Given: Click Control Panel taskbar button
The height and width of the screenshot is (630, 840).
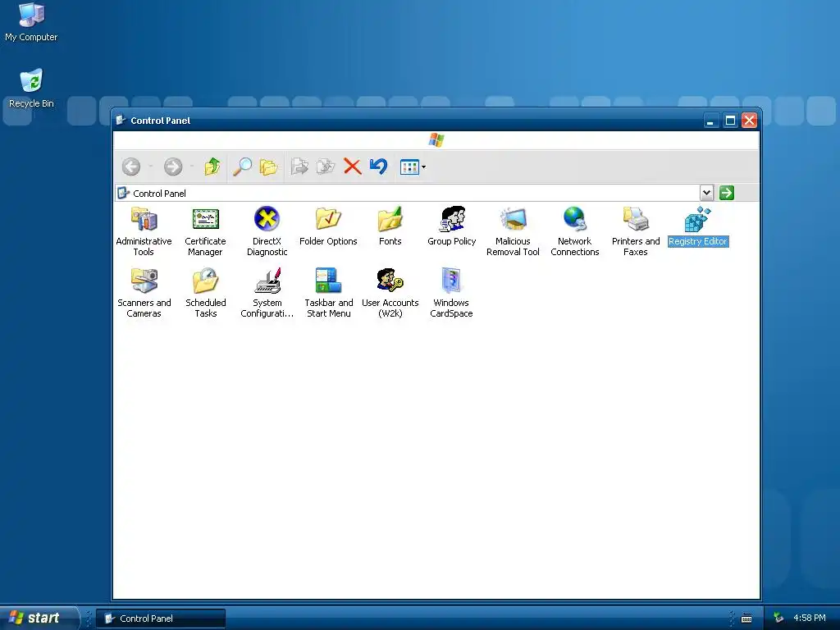Looking at the screenshot, I should [x=161, y=619].
